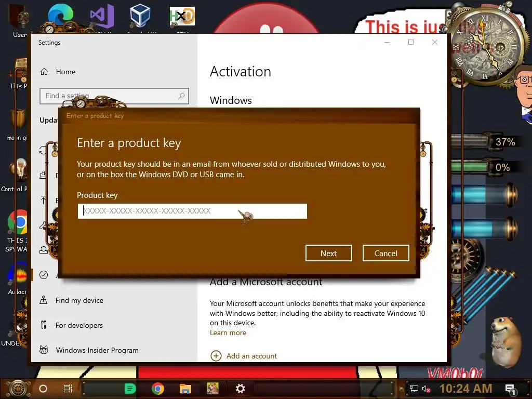Open For developers settings page

(79, 325)
